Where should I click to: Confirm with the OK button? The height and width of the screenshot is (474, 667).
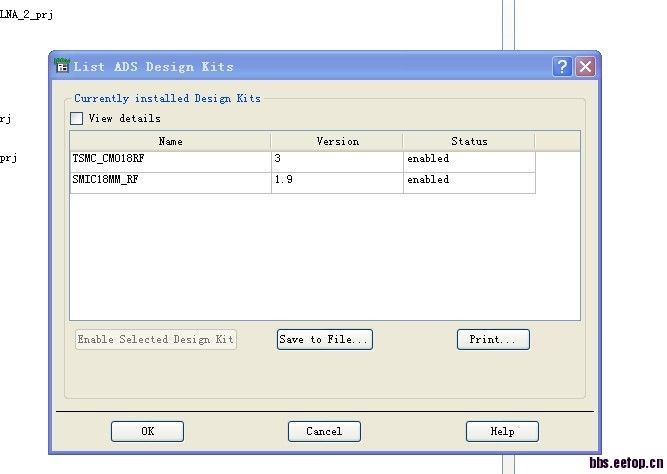click(x=148, y=431)
